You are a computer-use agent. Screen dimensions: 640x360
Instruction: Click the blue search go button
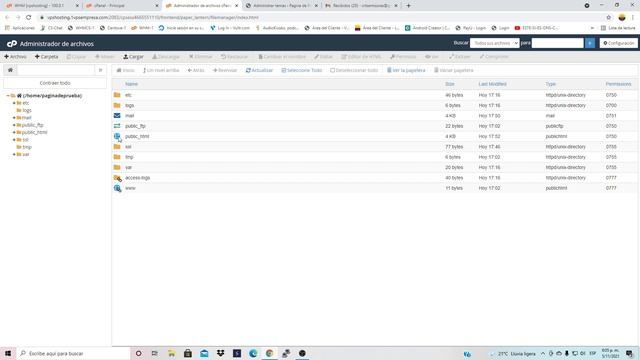click(590, 43)
